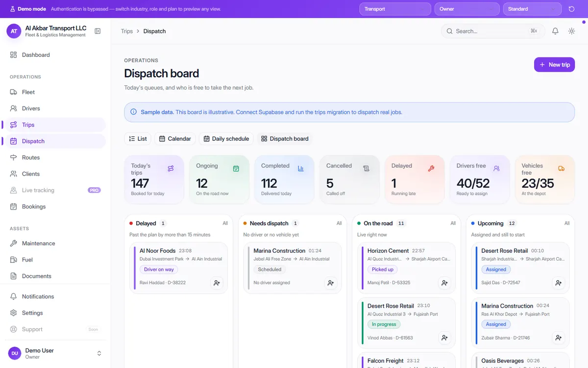Show all Upcoming trips
588x368 pixels.
[x=567, y=223]
